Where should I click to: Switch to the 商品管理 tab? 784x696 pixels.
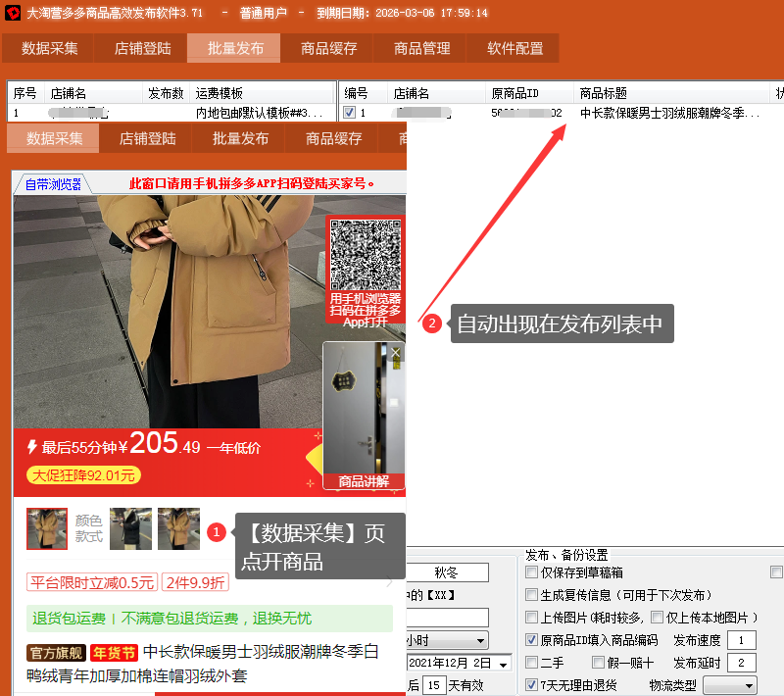422,48
